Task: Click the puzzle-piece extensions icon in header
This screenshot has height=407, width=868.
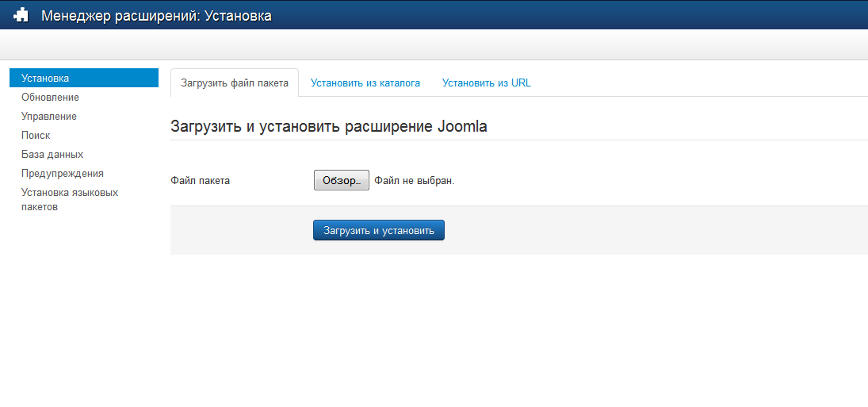Action: tap(21, 16)
